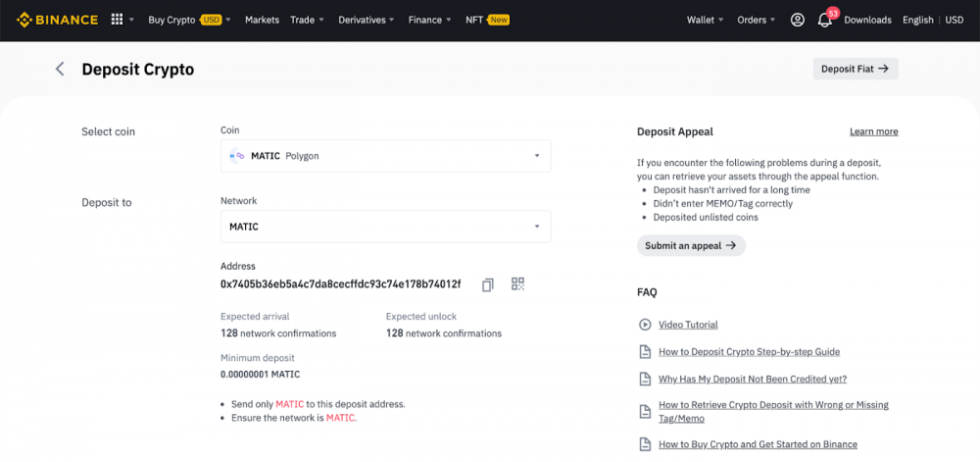Click the New badge beside NFT
Image resolution: width=980 pixels, height=462 pixels.
(499, 20)
